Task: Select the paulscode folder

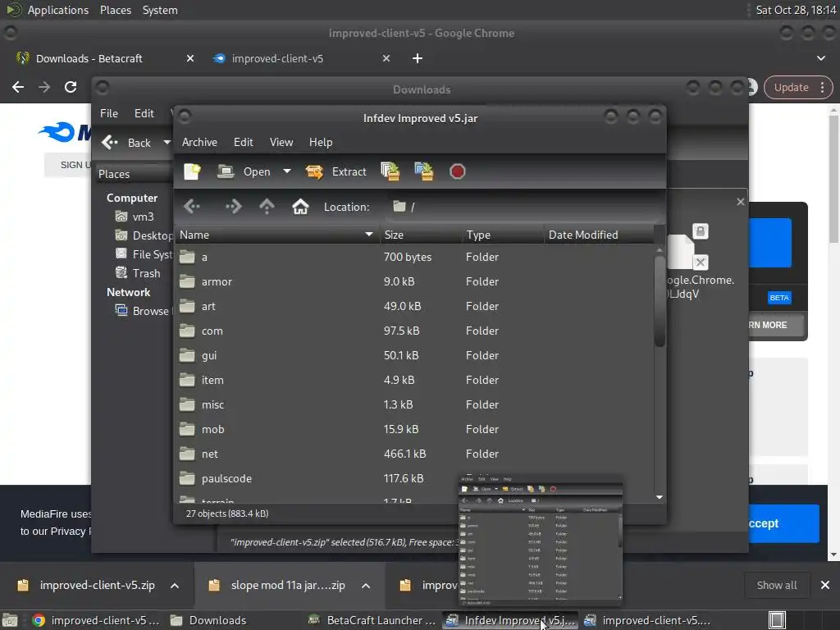Action: [414, 479]
